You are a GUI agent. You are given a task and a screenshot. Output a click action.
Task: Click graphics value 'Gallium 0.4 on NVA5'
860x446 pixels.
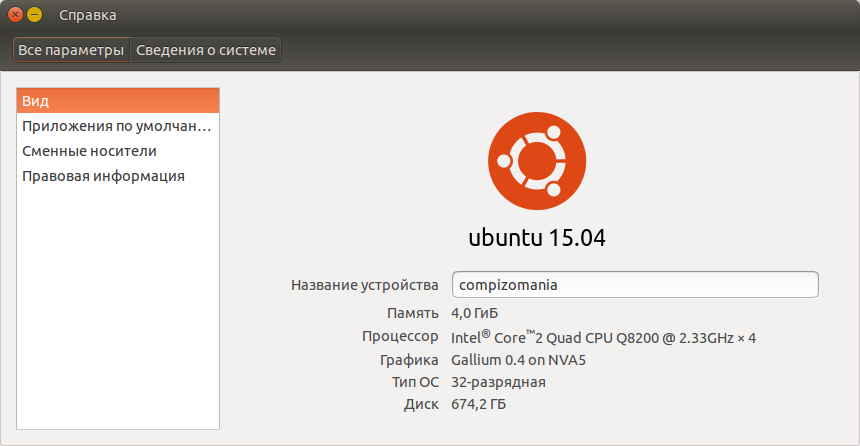coord(518,360)
